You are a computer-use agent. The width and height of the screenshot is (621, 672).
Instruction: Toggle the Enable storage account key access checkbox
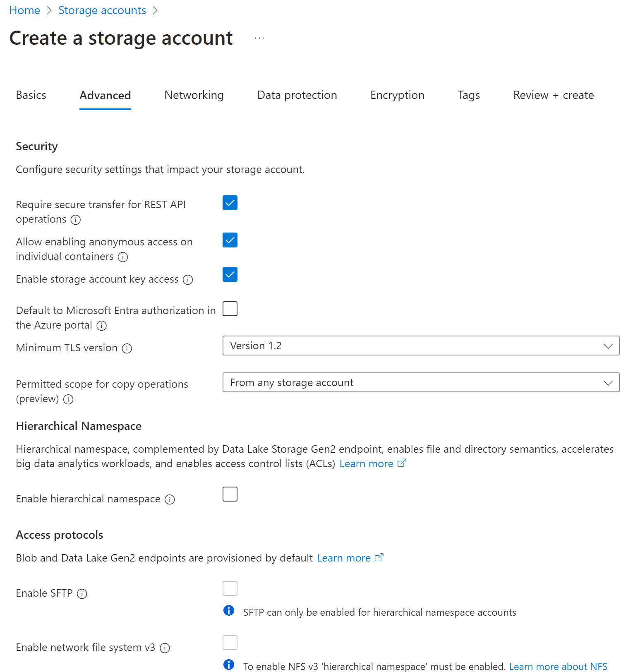coord(230,274)
